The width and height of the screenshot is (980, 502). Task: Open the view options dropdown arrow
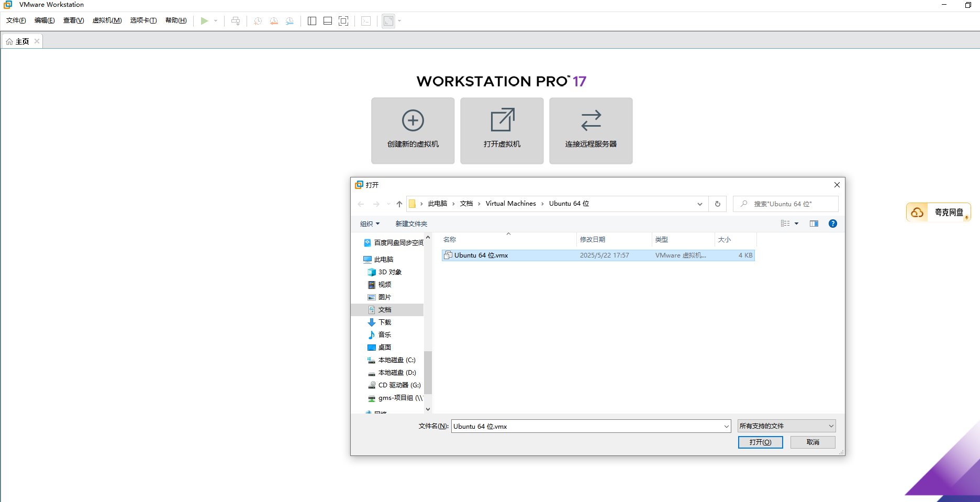[797, 224]
